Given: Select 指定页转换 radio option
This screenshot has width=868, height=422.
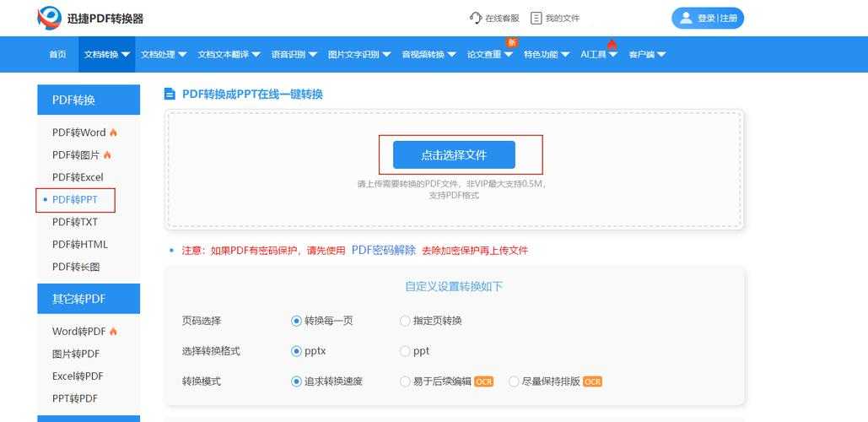Looking at the screenshot, I should pyautogui.click(x=405, y=321).
